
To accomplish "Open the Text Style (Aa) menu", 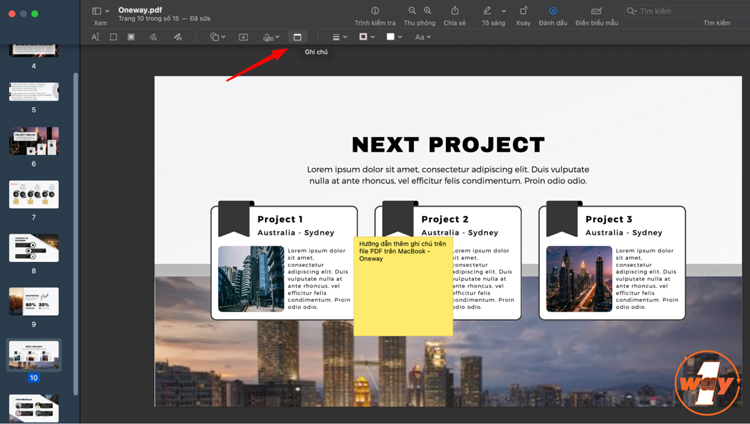I will click(x=423, y=37).
